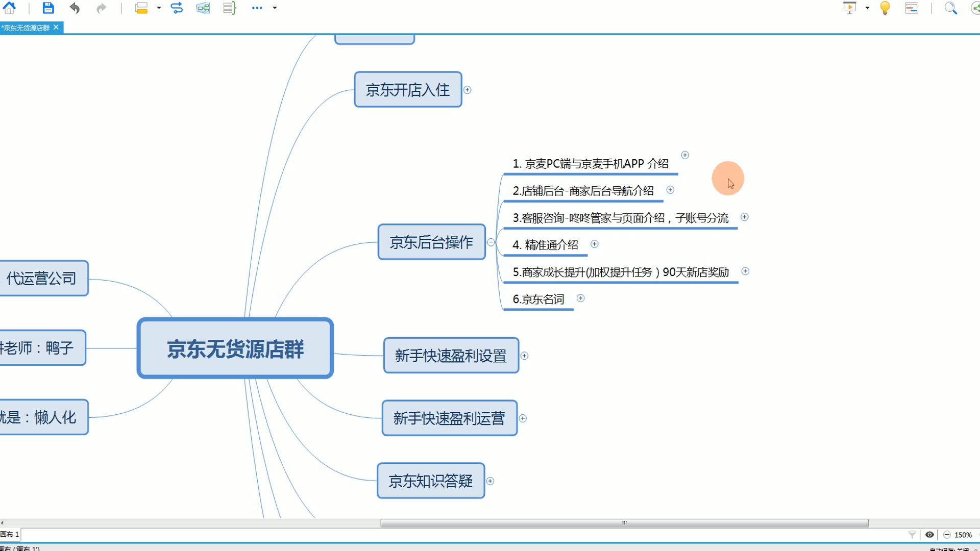Toggle the eye focus mode at bottom right
Screen dimensions: 980x551
pos(930,535)
